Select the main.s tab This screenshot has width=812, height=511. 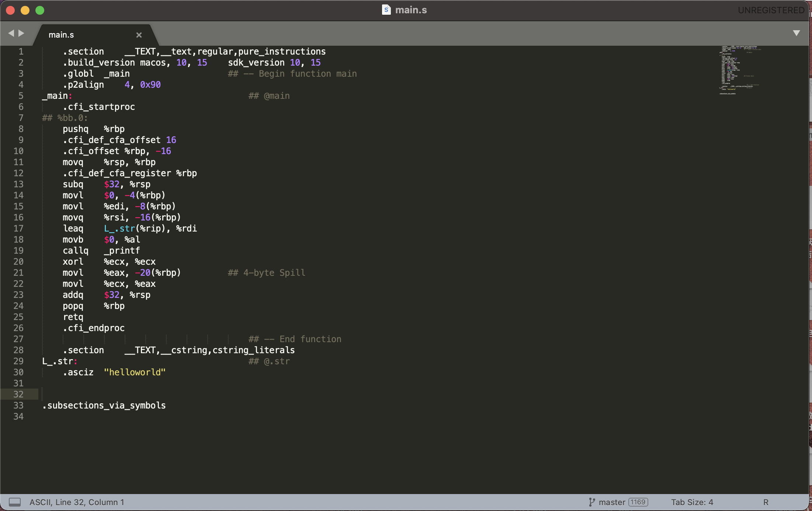click(61, 35)
